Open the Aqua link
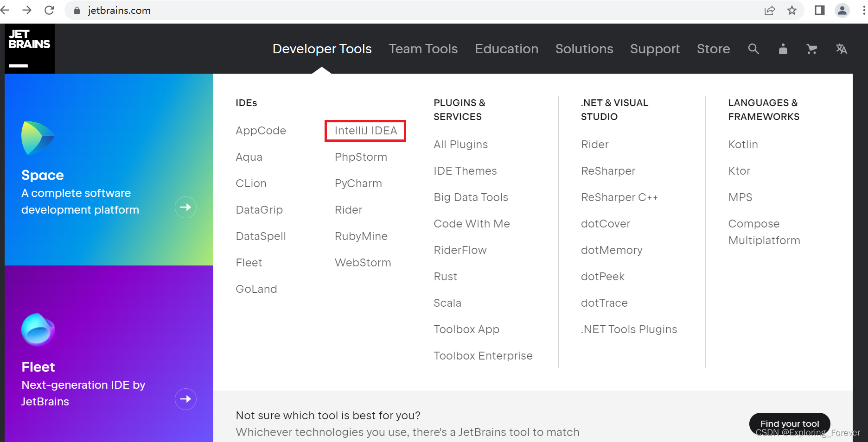 point(249,157)
